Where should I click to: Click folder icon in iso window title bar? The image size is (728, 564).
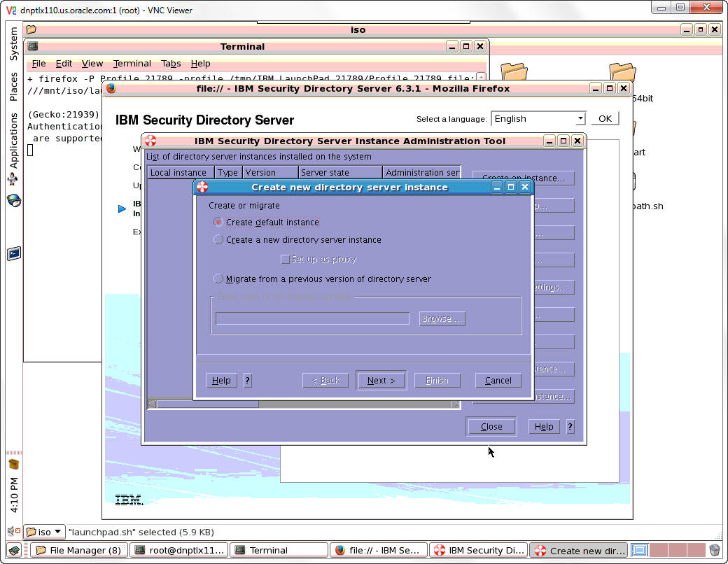point(31,29)
